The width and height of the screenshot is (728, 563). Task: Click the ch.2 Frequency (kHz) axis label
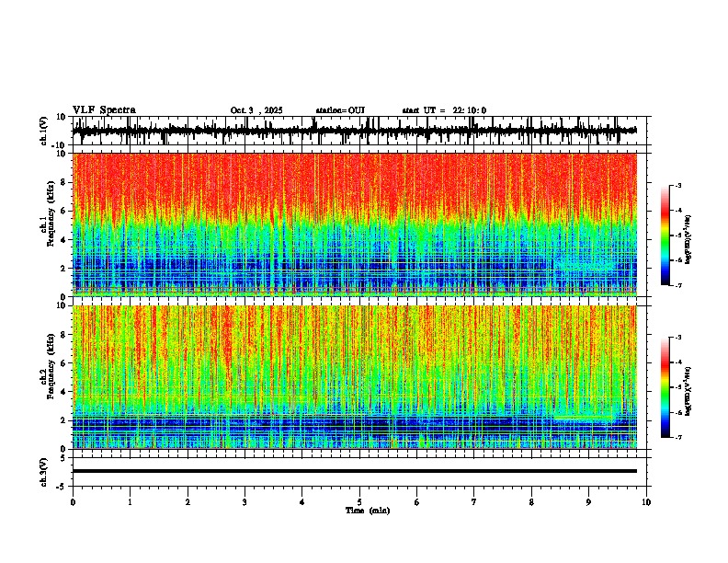[48, 366]
